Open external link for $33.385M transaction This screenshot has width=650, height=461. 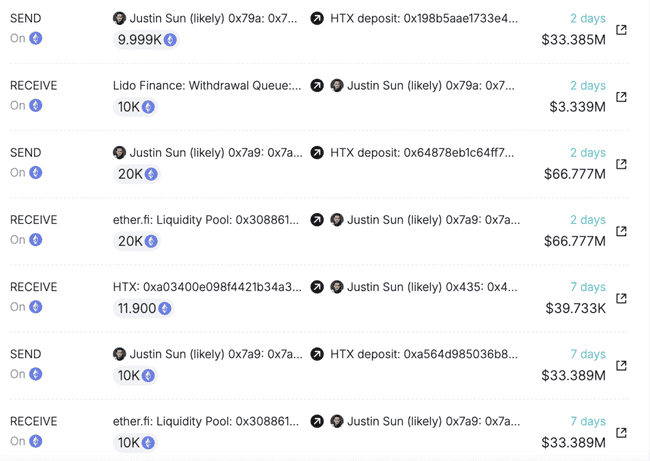point(621,29)
